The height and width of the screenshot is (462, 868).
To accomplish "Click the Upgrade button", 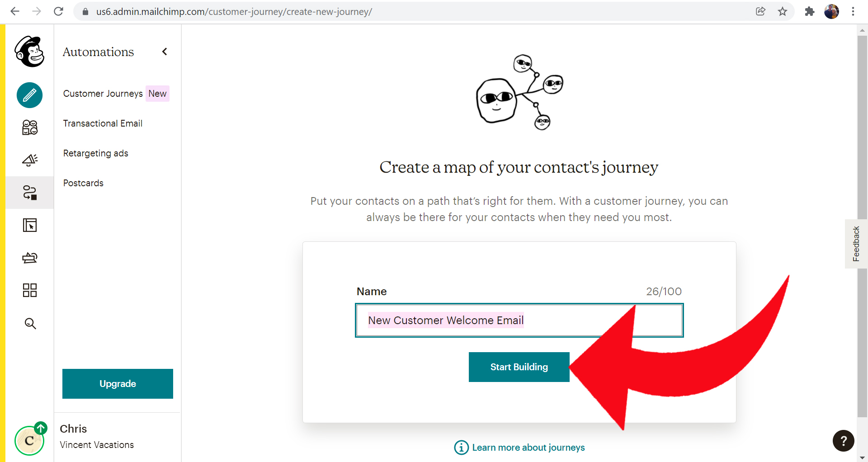I will [118, 384].
